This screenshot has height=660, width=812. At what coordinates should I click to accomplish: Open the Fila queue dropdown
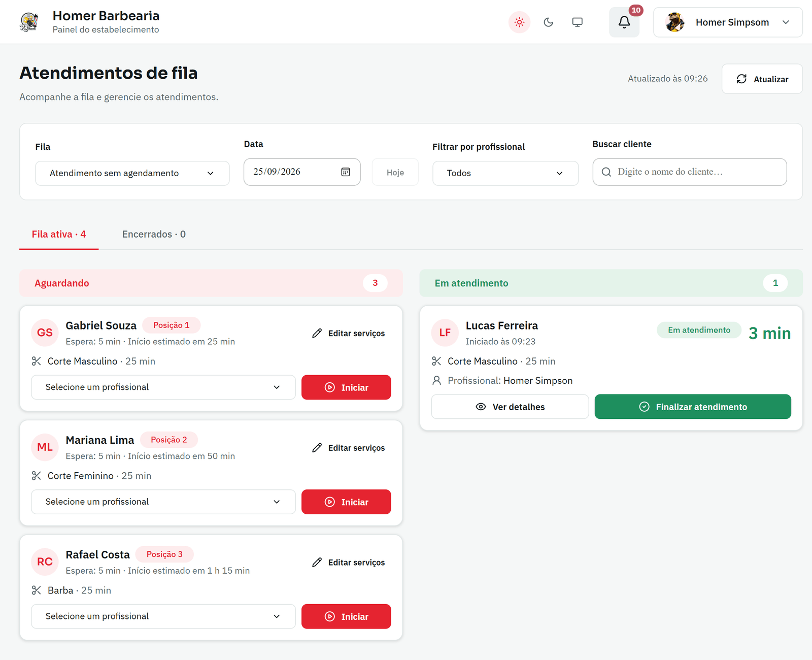[x=132, y=173]
